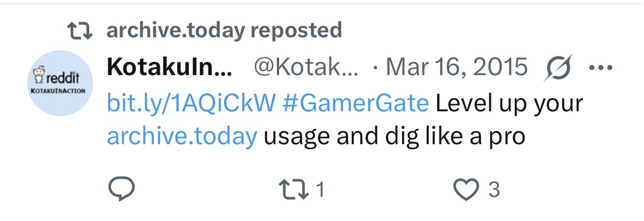Image resolution: width=644 pixels, height=221 pixels.
Task: Click the reply speech bubble icon
Action: (121, 190)
